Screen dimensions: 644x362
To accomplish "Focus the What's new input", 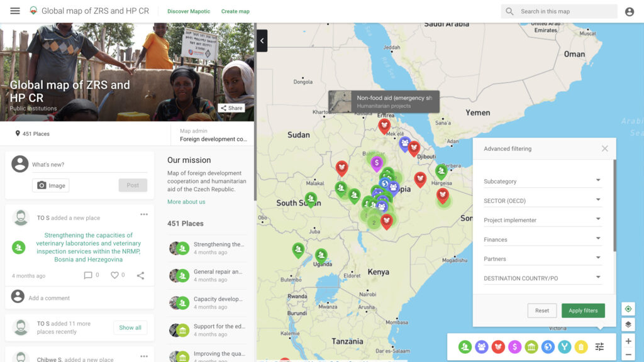I will coord(89,165).
